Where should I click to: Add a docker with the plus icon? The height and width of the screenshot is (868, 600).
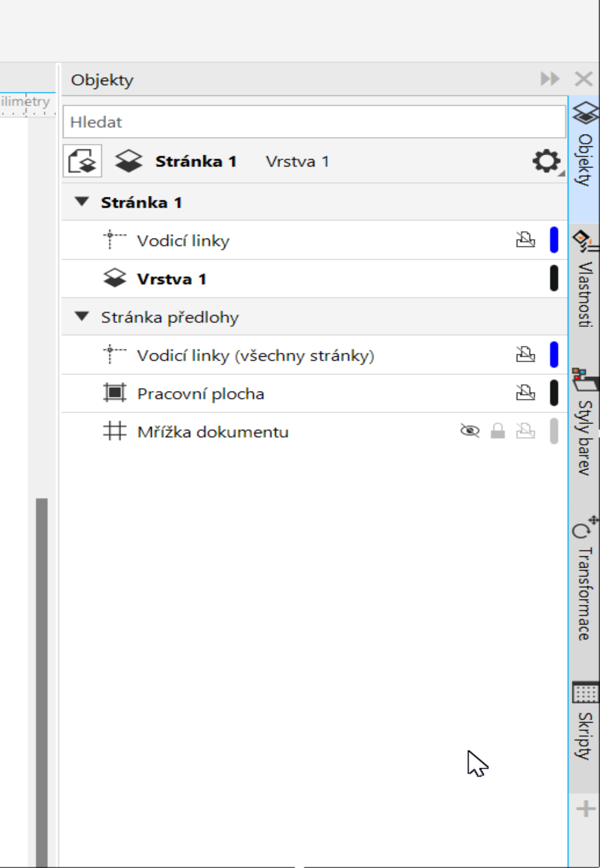point(585,809)
